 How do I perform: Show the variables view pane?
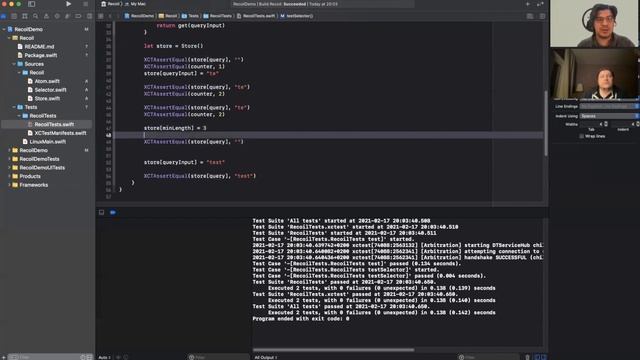point(538,357)
